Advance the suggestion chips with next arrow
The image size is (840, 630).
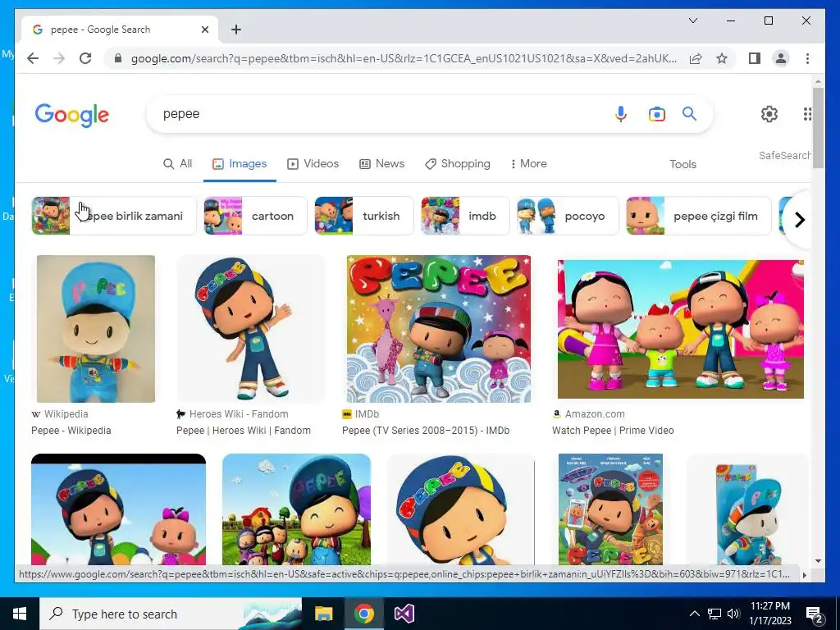point(799,220)
